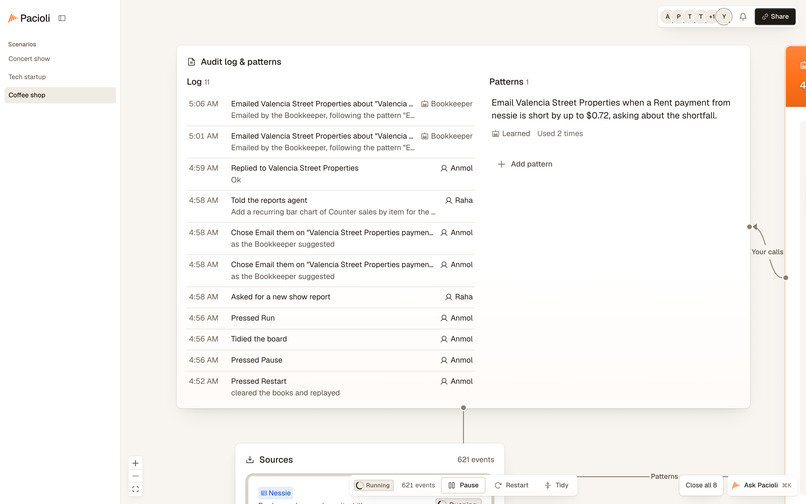Click Anmol user icon on 4:59 AM row
The height and width of the screenshot is (504, 806).
click(x=444, y=168)
